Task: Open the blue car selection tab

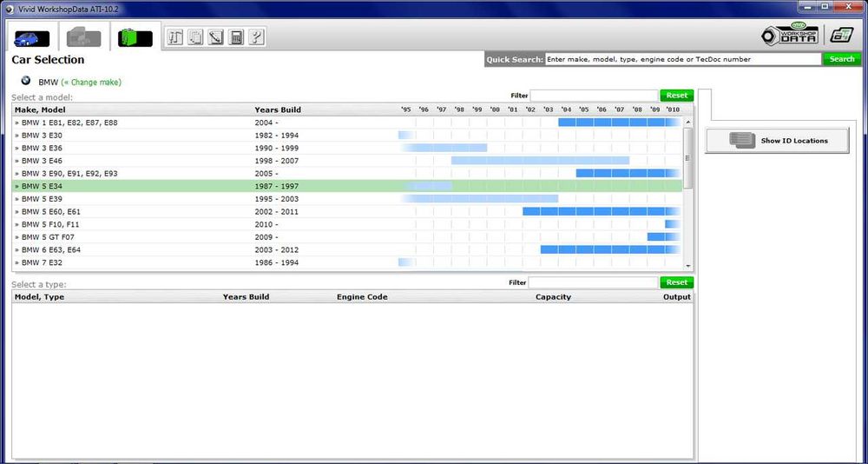Action: click(x=31, y=37)
